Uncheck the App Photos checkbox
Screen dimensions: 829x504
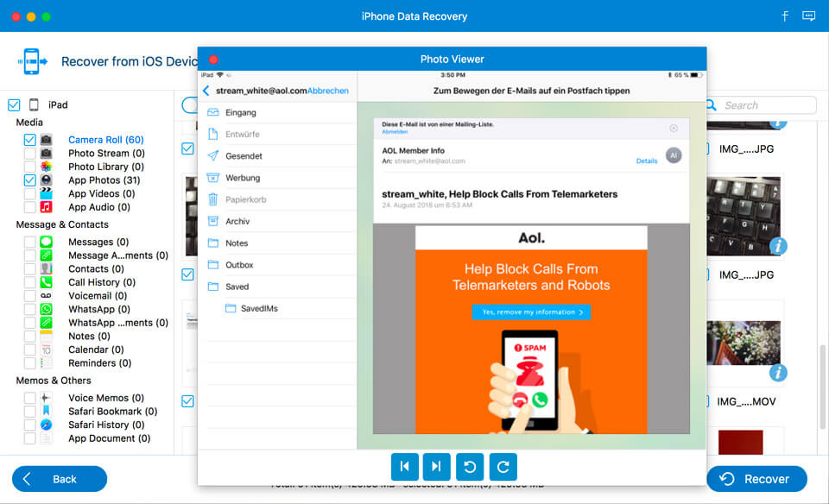point(30,180)
